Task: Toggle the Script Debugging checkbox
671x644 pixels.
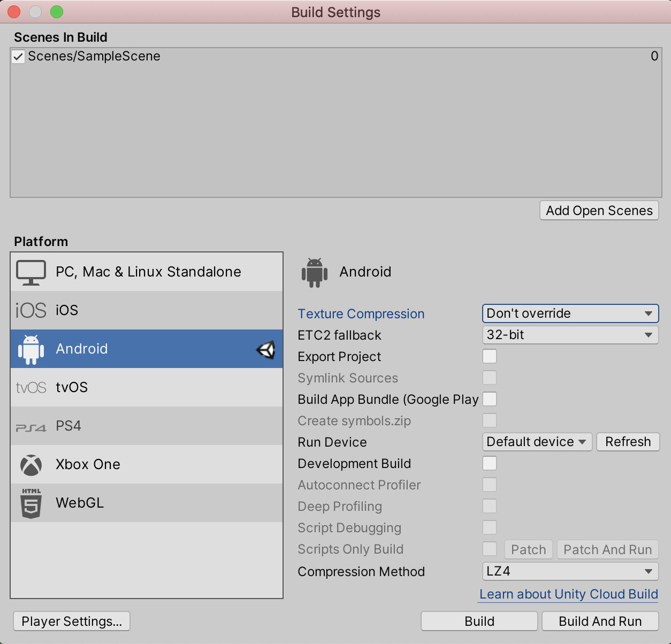Action: click(x=490, y=527)
